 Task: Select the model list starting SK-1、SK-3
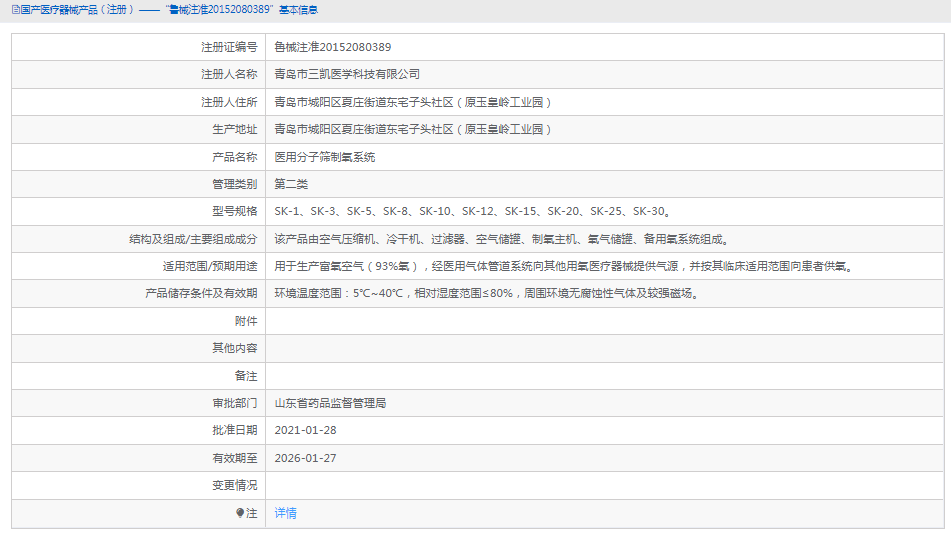pyautogui.click(x=472, y=212)
